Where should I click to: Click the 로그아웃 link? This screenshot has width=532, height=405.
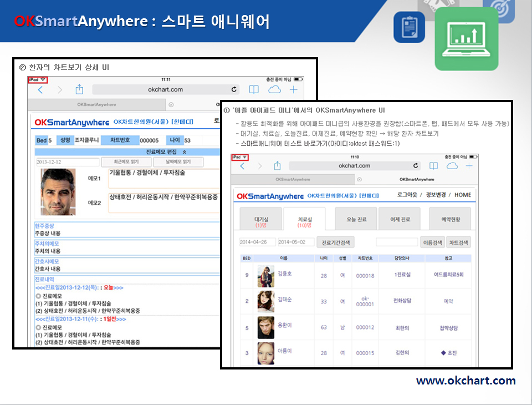click(407, 195)
